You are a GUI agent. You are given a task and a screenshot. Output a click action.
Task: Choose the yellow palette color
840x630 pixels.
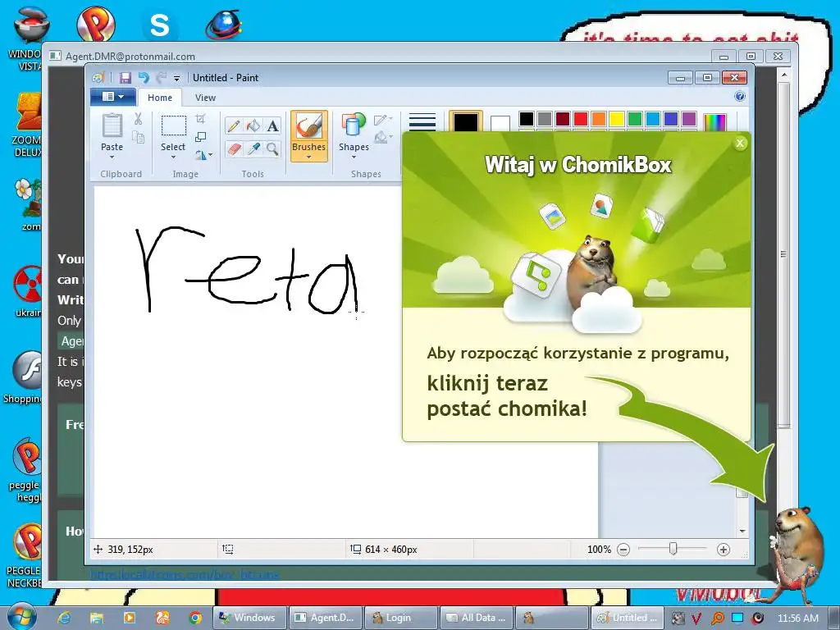click(617, 119)
